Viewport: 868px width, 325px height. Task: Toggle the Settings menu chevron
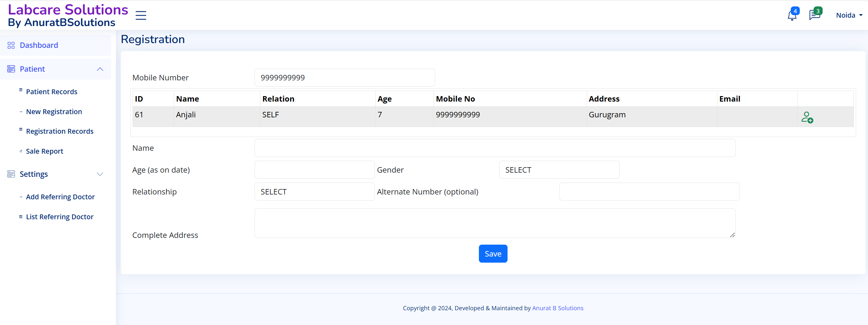[100, 174]
